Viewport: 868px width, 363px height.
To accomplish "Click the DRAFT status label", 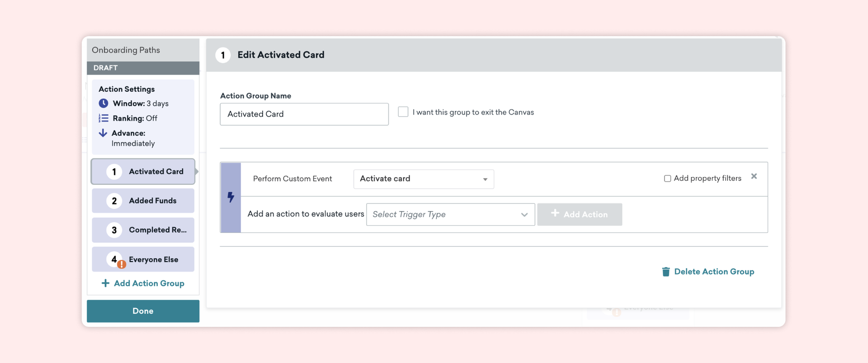I will (x=105, y=68).
